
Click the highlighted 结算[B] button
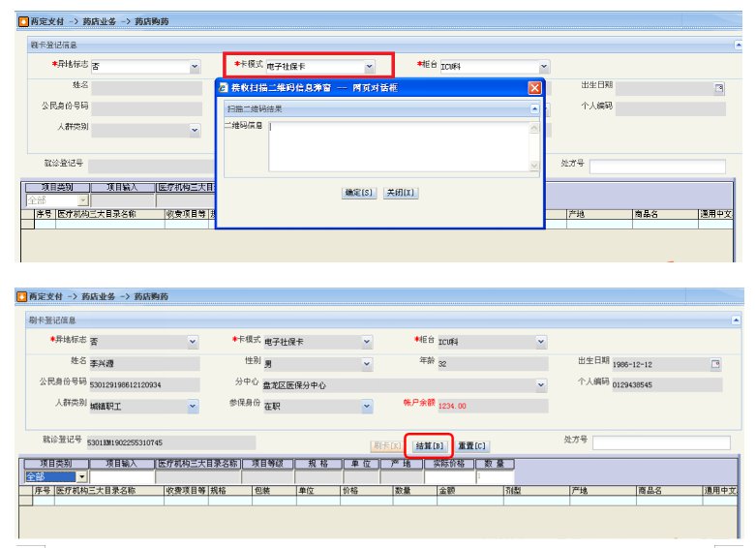click(429, 445)
